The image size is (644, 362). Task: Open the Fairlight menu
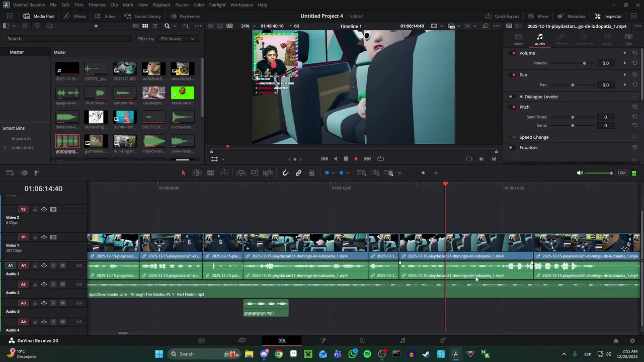pyautogui.click(x=217, y=5)
